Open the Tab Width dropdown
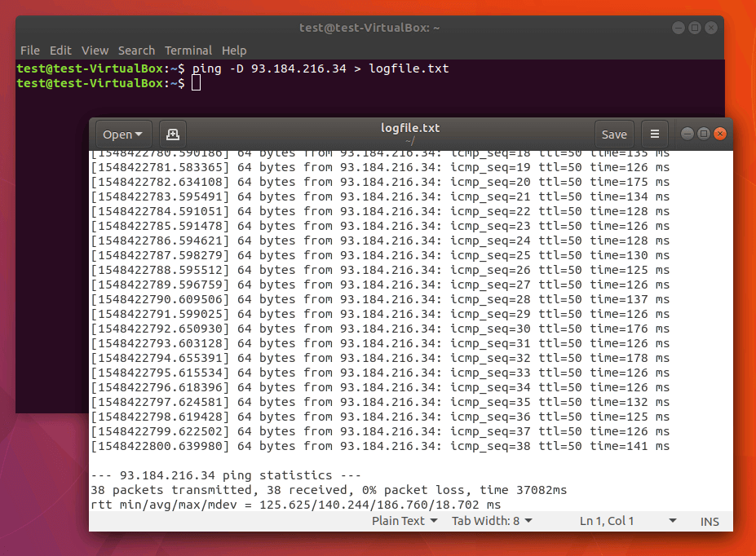756x556 pixels. [x=491, y=521]
